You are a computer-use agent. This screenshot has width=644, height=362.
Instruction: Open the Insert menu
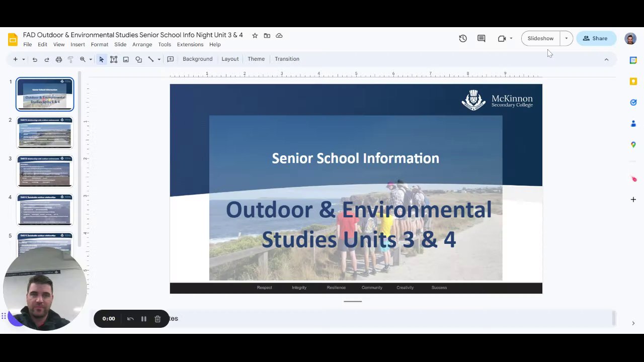(78, 45)
